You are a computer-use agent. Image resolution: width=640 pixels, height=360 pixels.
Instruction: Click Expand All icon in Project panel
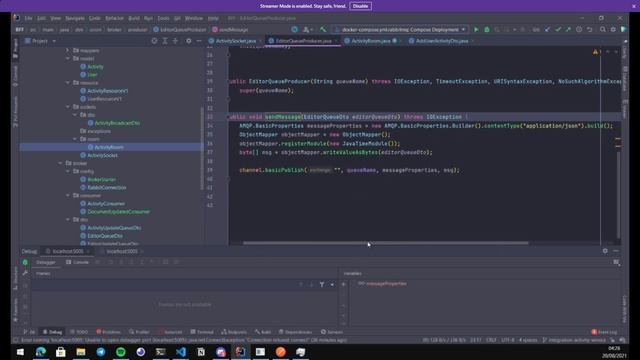pos(165,41)
